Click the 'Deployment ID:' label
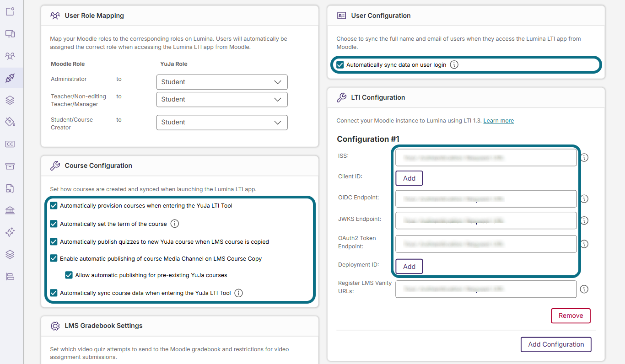The image size is (625, 364). click(x=359, y=265)
